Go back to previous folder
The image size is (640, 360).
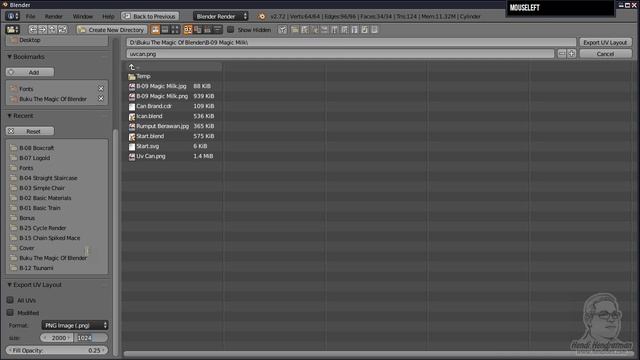pyautogui.click(x=33, y=29)
